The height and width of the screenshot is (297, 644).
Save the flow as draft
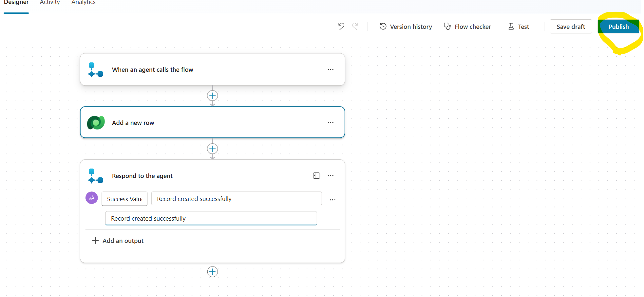click(x=571, y=27)
